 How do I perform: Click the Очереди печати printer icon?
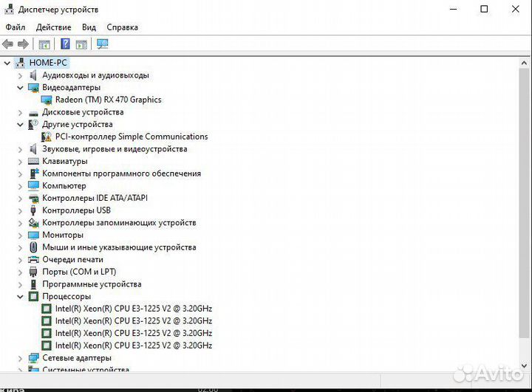[33, 260]
